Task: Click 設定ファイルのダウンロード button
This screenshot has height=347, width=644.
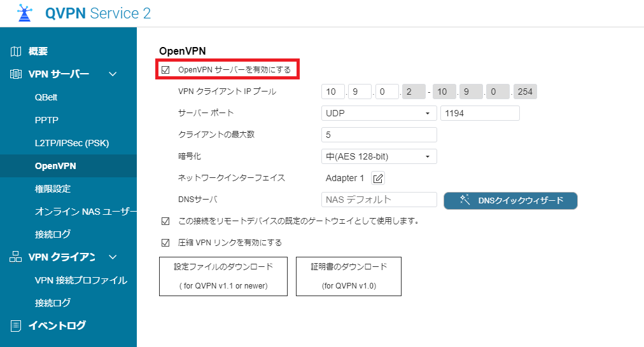Action: click(x=223, y=276)
